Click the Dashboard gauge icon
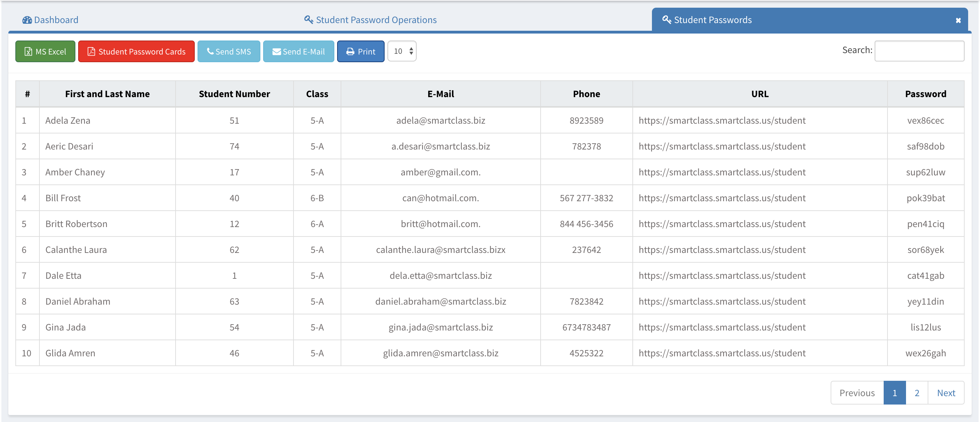The image size is (980, 422). tap(27, 20)
